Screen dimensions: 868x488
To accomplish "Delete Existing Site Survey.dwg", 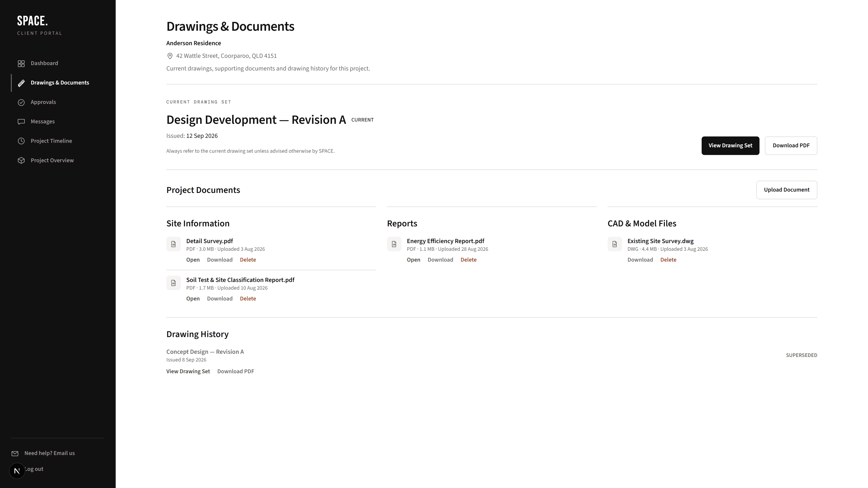I will (x=668, y=260).
